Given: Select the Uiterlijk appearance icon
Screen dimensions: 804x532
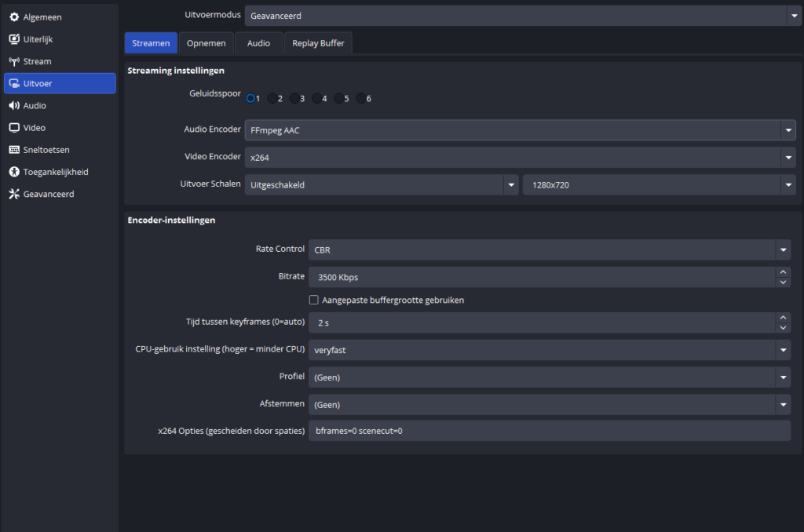Looking at the screenshot, I should coord(14,39).
